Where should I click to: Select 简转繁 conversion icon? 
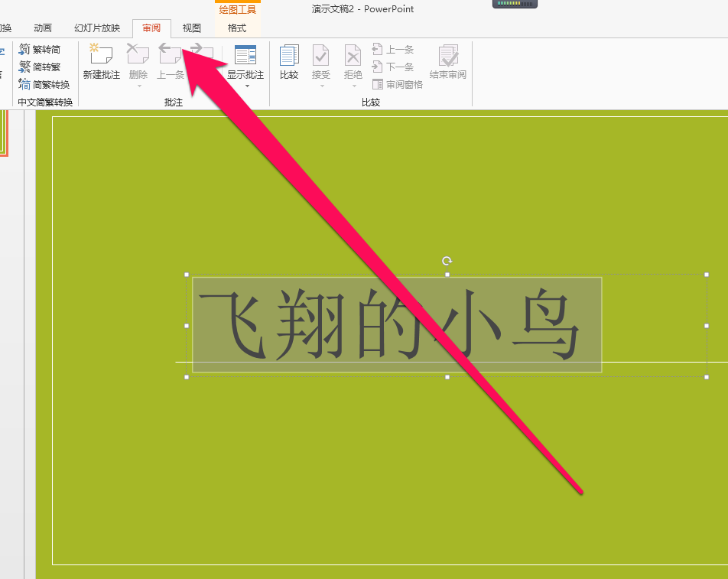(43, 67)
